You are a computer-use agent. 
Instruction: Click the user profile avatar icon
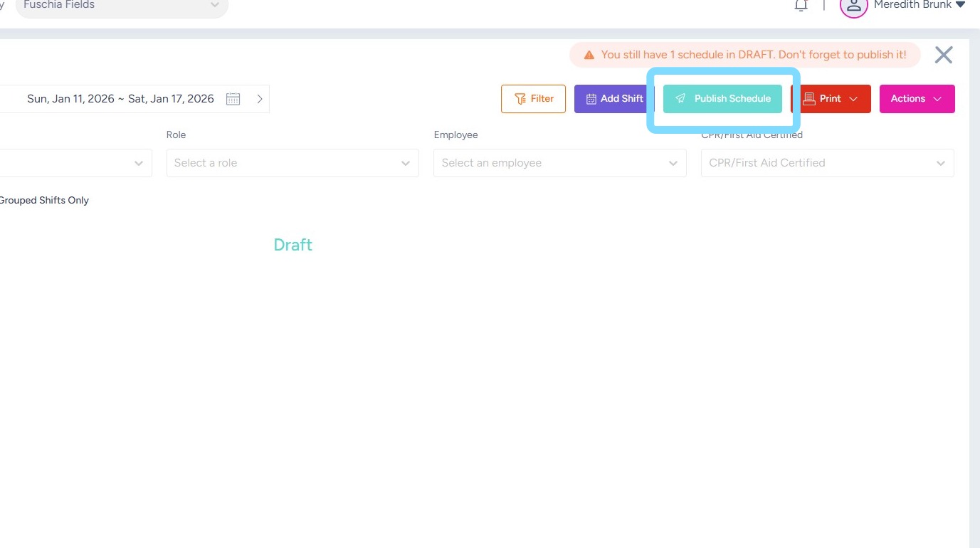[853, 6]
